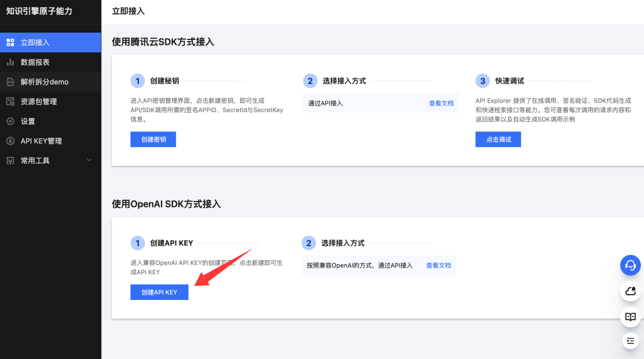Open API KEY管理 menu entry
Image resolution: width=644 pixels, height=359 pixels.
coord(51,141)
